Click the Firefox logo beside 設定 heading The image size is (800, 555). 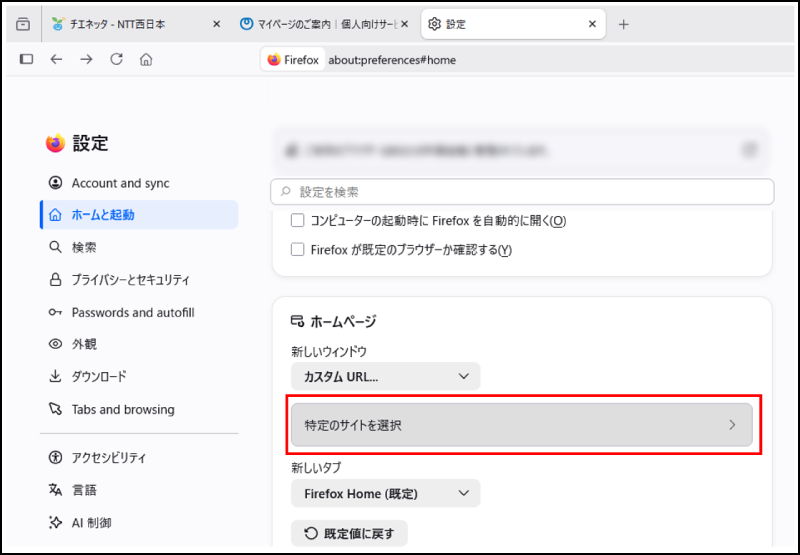click(55, 143)
